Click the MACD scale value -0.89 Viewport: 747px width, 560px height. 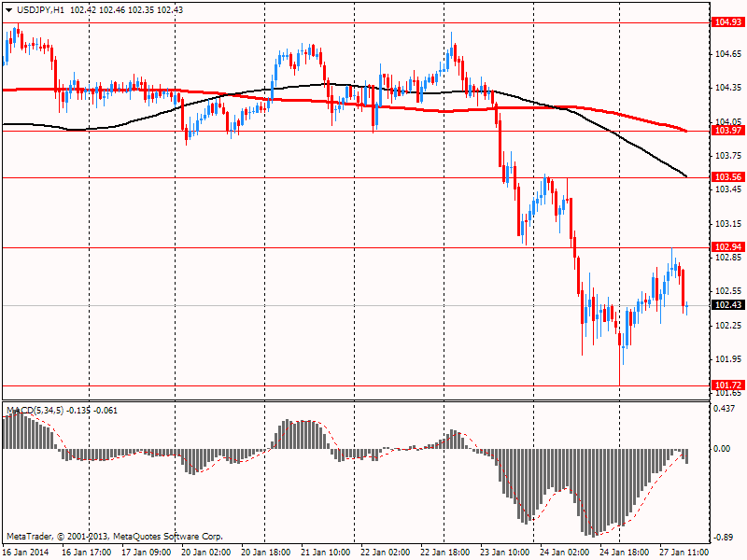coord(723,538)
